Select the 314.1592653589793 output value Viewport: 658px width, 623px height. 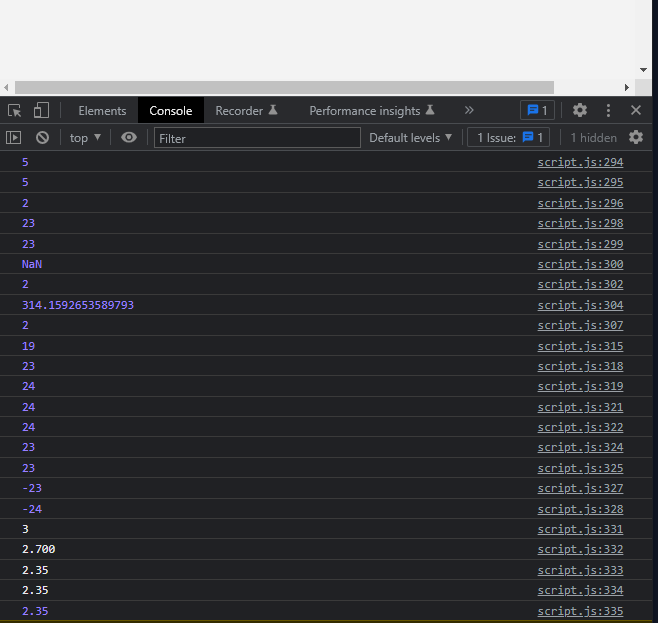78,305
